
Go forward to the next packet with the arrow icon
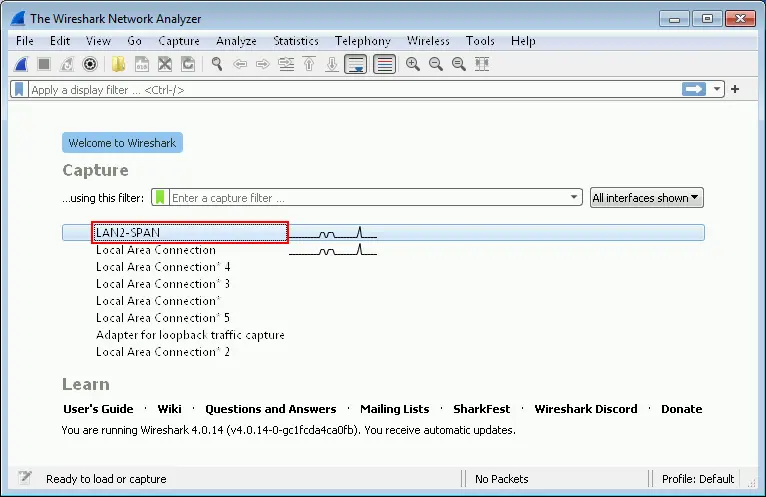click(x=263, y=64)
